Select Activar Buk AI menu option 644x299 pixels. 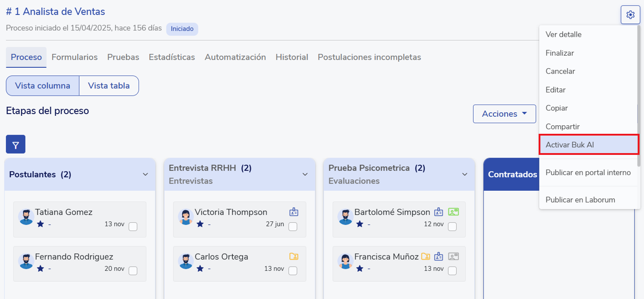click(588, 145)
